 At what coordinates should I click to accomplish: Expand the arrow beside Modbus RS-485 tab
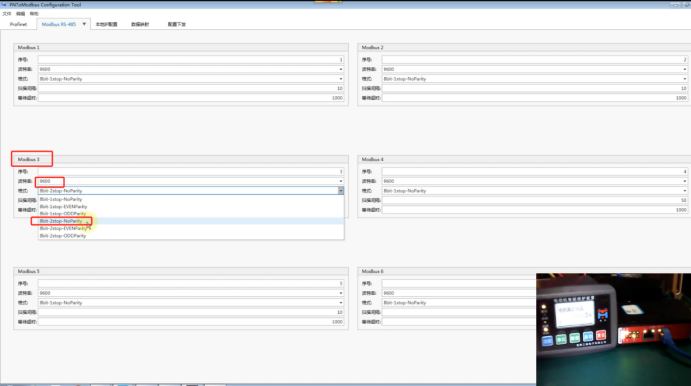click(x=84, y=24)
